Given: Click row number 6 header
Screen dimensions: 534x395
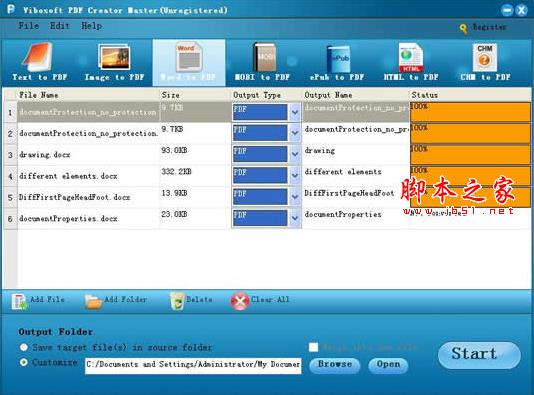Looking at the screenshot, I should tap(10, 219).
